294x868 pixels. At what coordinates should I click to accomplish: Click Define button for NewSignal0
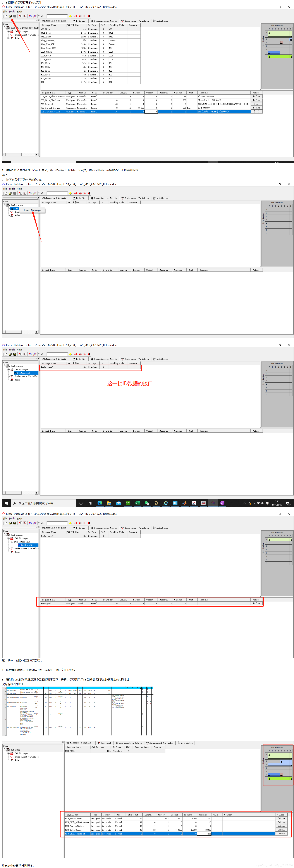(x=256, y=603)
